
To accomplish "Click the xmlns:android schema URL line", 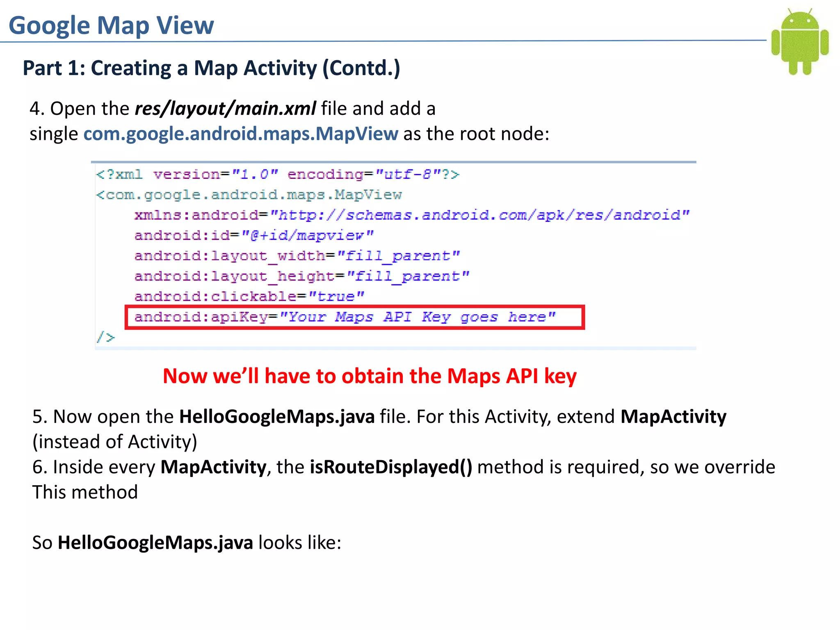I will pyautogui.click(x=412, y=215).
